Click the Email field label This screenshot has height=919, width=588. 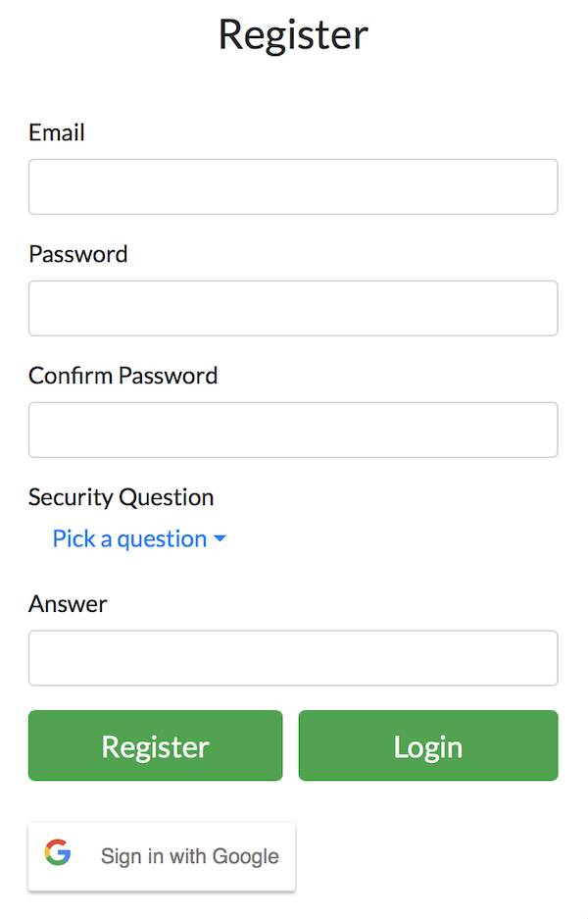[56, 132]
